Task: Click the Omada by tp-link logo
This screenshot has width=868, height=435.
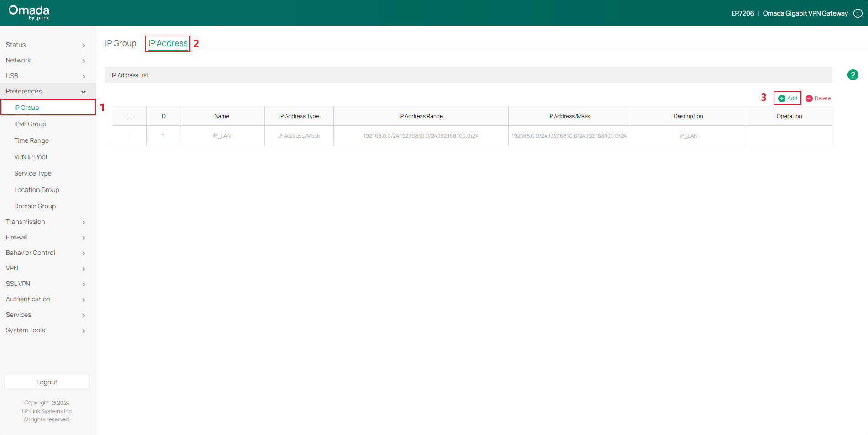Action: point(27,12)
